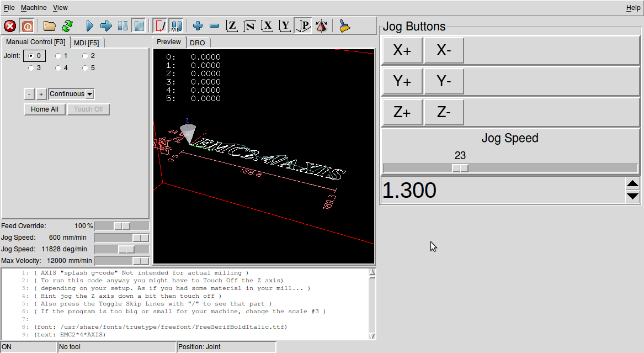
Task: Click the 'No tool' status entry
Action: point(116,347)
